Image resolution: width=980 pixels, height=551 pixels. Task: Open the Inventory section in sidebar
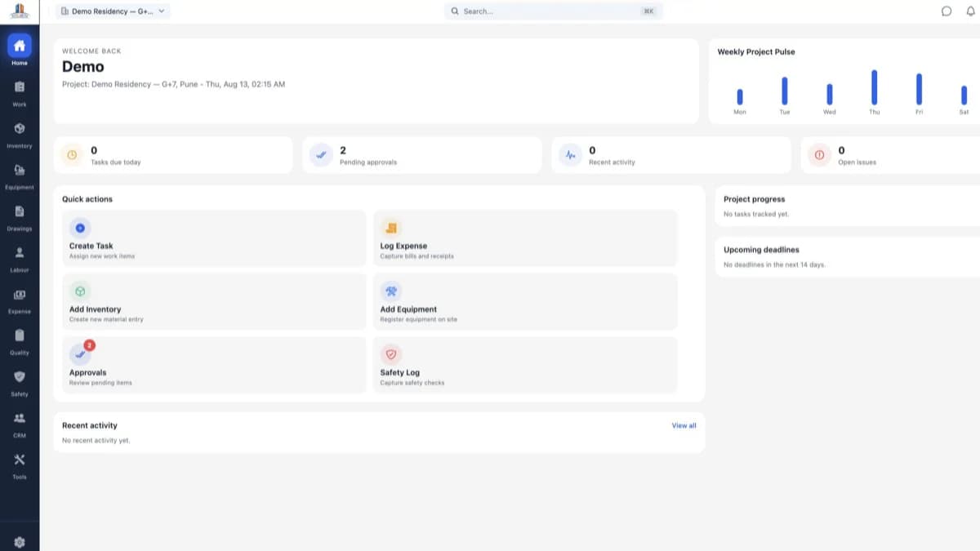20,135
